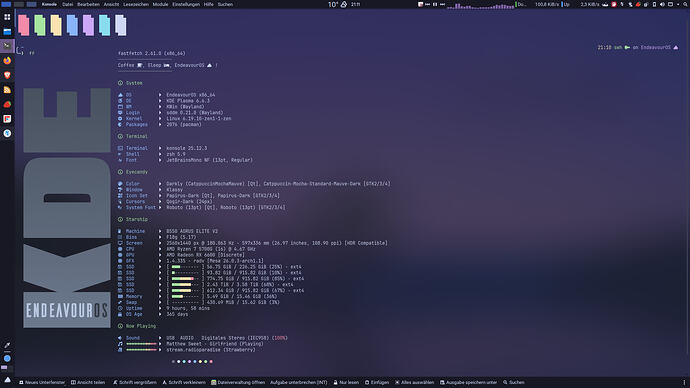
Task: Open the Datei menu
Action: pyautogui.click(x=67, y=4)
